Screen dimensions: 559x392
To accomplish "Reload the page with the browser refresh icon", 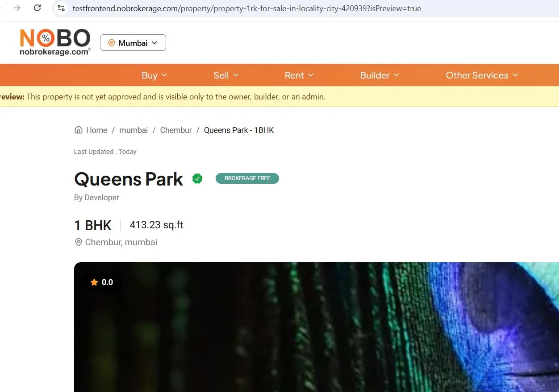I will [38, 8].
